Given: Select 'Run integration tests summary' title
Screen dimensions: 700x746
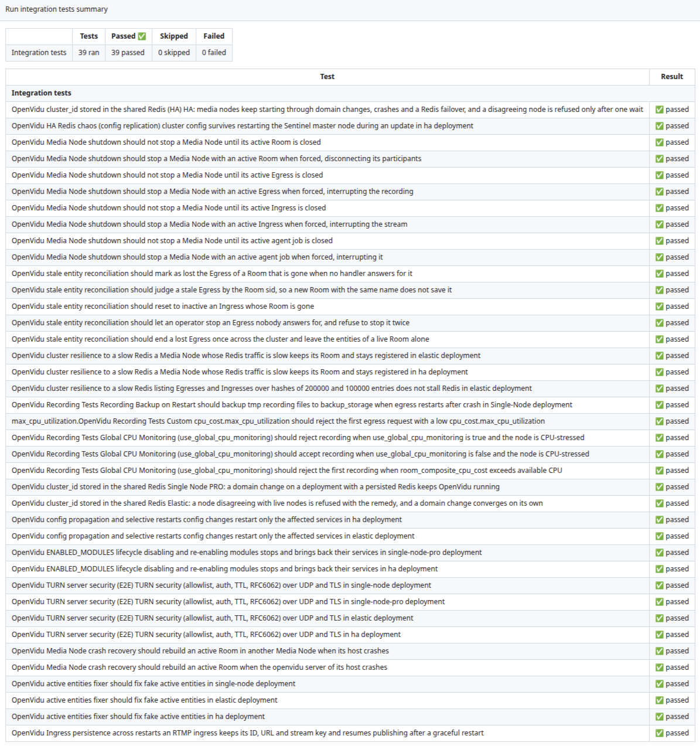Looking at the screenshot, I should (x=57, y=9).
